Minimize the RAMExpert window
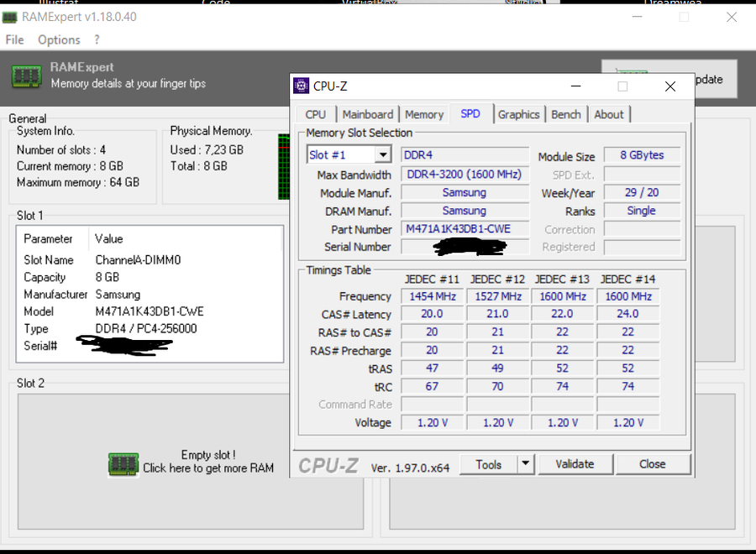This screenshot has height=554, width=756. (638, 17)
